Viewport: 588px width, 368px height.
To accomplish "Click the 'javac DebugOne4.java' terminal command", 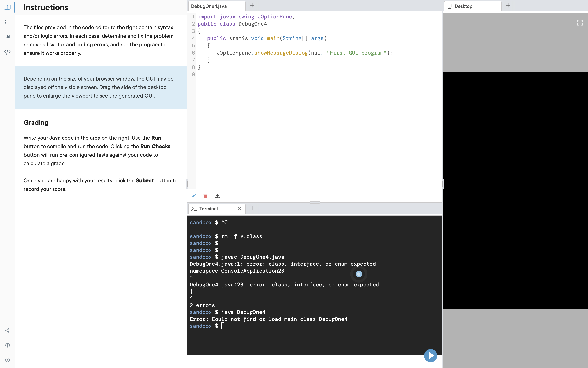I will [x=253, y=257].
